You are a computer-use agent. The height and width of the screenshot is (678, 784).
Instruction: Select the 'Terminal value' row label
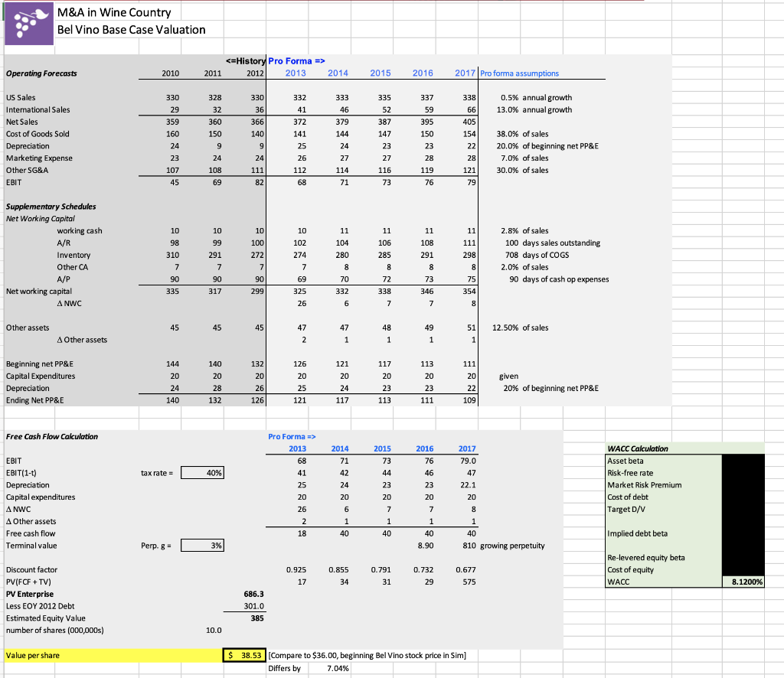point(31,546)
